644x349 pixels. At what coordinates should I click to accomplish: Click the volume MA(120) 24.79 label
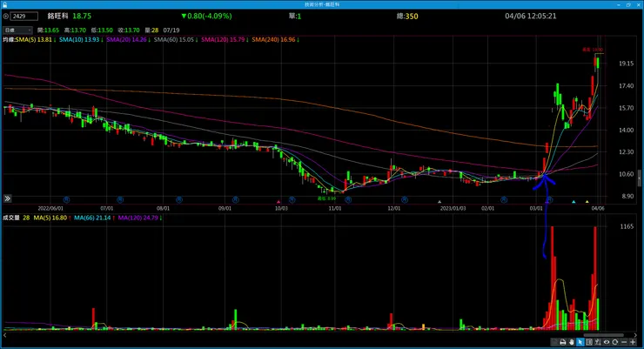139,218
